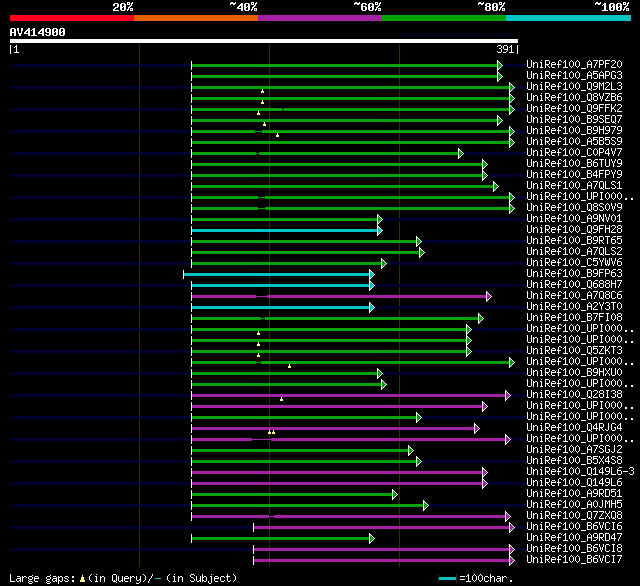Viewport: 640px width, 586px height.
Task: Select the UniRef100_Q4RJG4 label
Action: pyautogui.click(x=574, y=428)
